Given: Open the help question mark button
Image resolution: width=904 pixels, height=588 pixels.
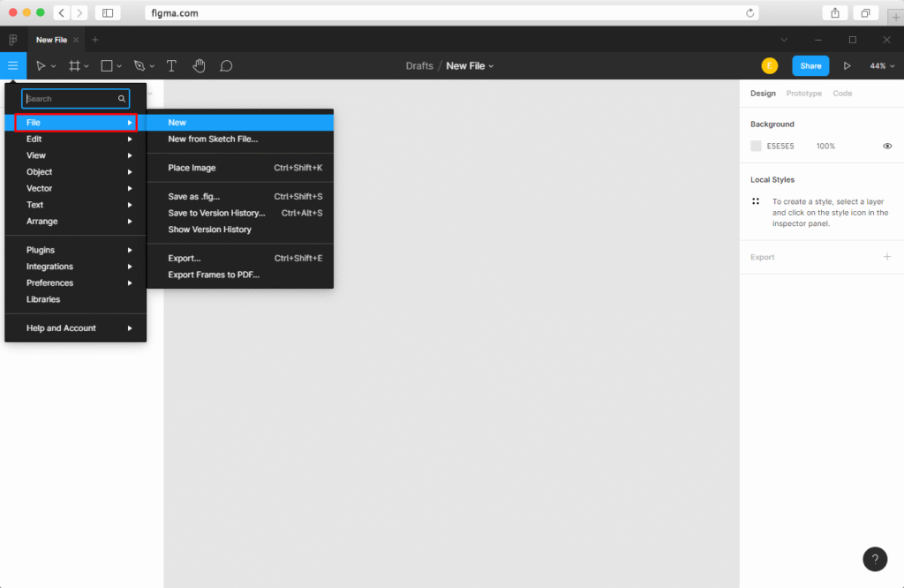Looking at the screenshot, I should (x=874, y=559).
